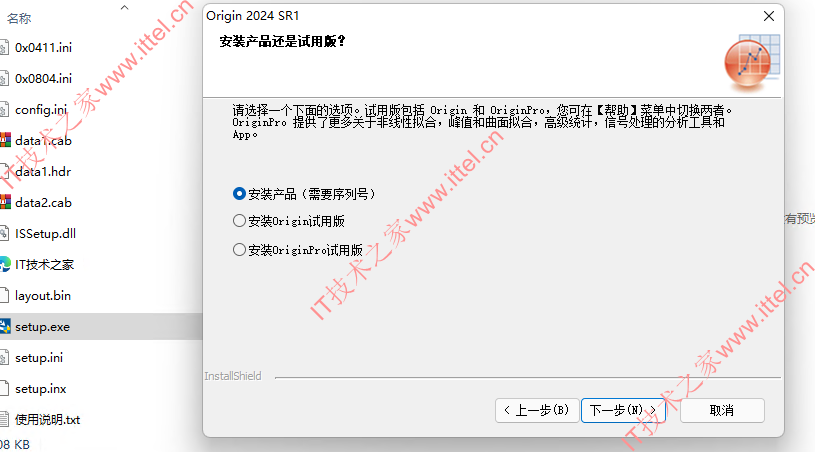This screenshot has height=452, width=815.
Task: Click the 安装产品还是试用版？ heading
Action: coord(283,41)
